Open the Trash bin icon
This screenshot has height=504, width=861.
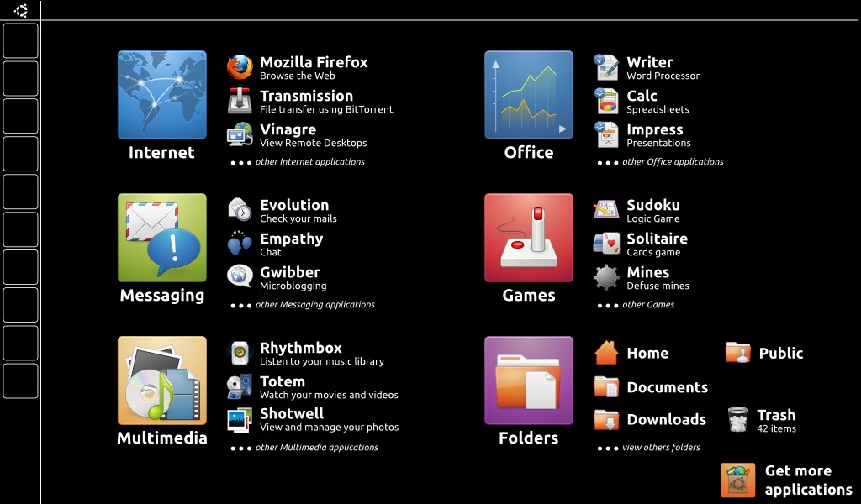pyautogui.click(x=738, y=419)
